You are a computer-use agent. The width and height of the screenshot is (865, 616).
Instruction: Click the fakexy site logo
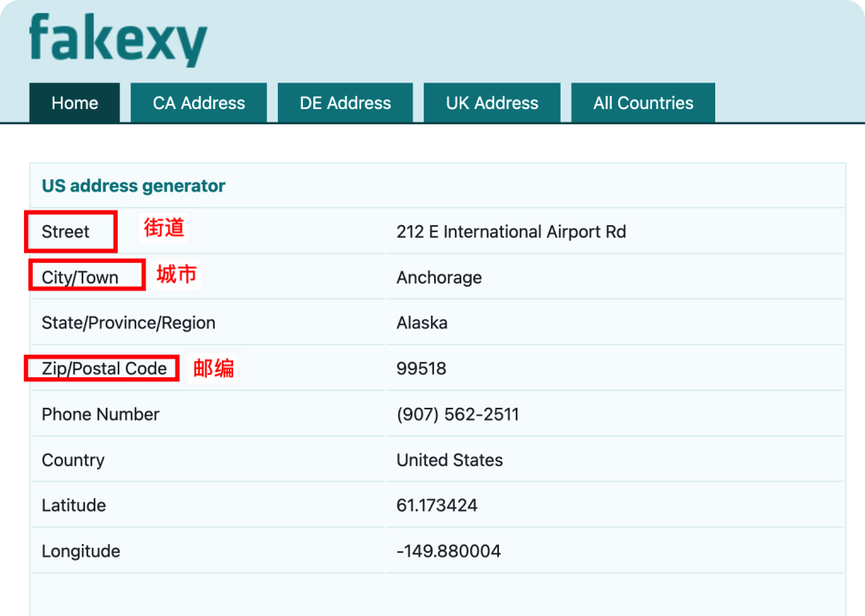click(118, 40)
